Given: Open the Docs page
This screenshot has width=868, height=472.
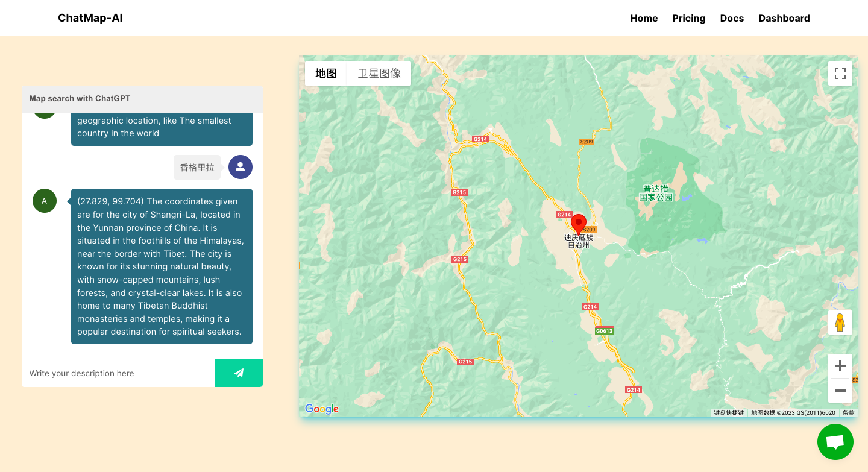Looking at the screenshot, I should tap(732, 18).
